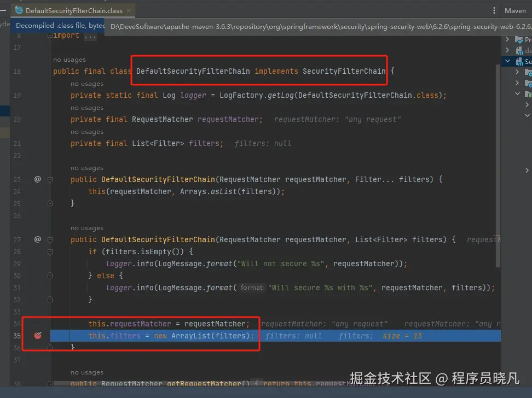Click the file path tooltip text in the banner
The height and width of the screenshot is (398, 532).
point(321,26)
